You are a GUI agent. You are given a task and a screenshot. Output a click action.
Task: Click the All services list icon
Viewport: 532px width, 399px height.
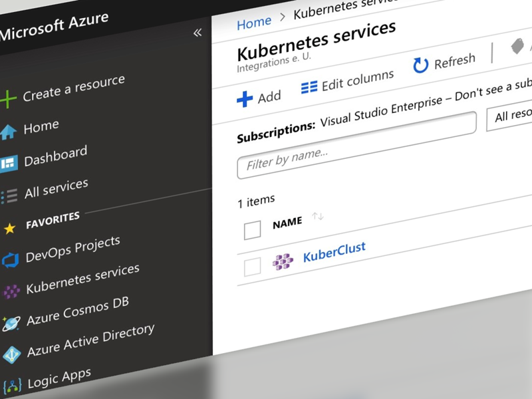(9, 196)
